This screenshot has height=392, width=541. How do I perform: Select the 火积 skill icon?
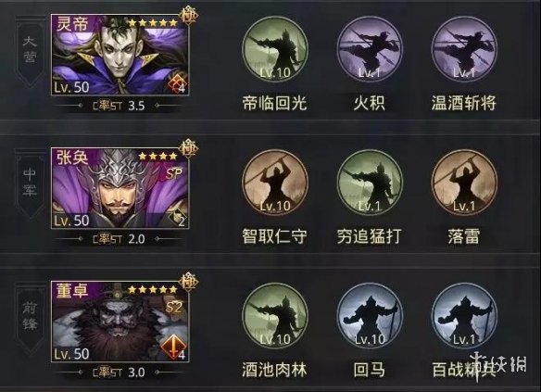click(370, 49)
